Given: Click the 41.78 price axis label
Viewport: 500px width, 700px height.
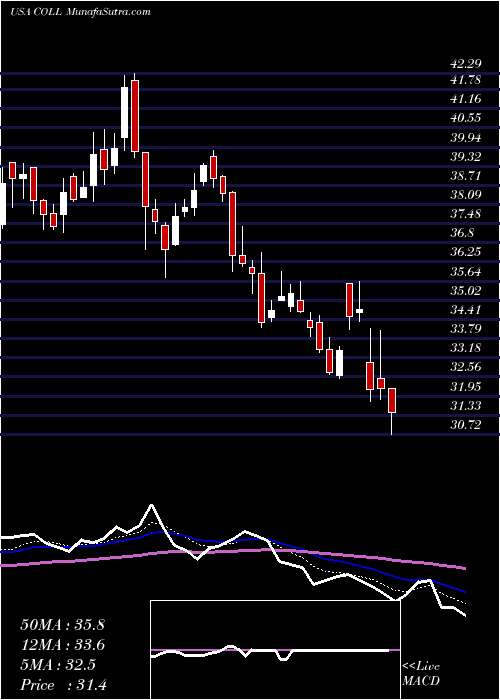Looking at the screenshot, I should 466,80.
